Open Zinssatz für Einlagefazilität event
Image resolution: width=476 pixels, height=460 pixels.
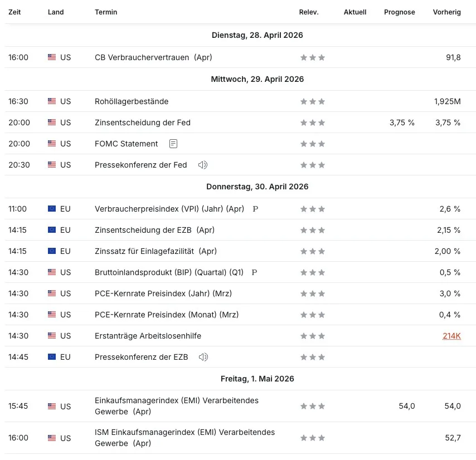(156, 251)
